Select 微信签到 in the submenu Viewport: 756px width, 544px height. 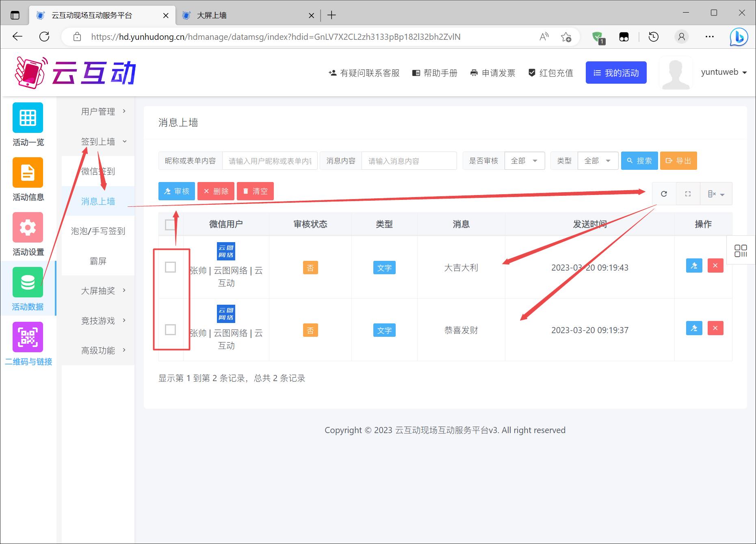tap(98, 171)
